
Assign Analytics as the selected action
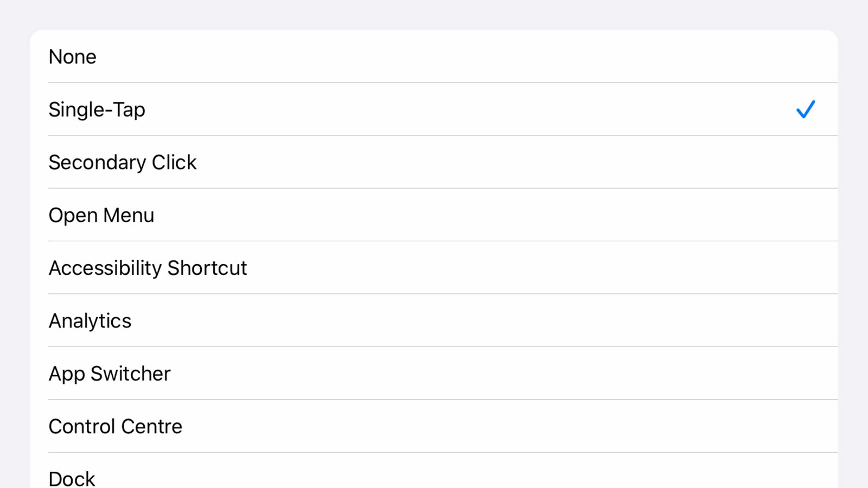[434, 320]
